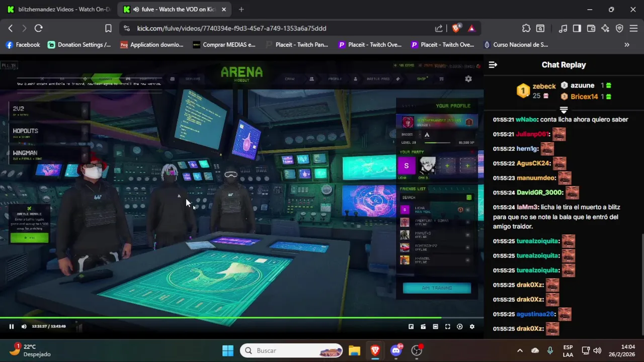Viewport: 644px width, 362px height.
Task: Open File Explorer from taskbar
Action: click(x=354, y=350)
